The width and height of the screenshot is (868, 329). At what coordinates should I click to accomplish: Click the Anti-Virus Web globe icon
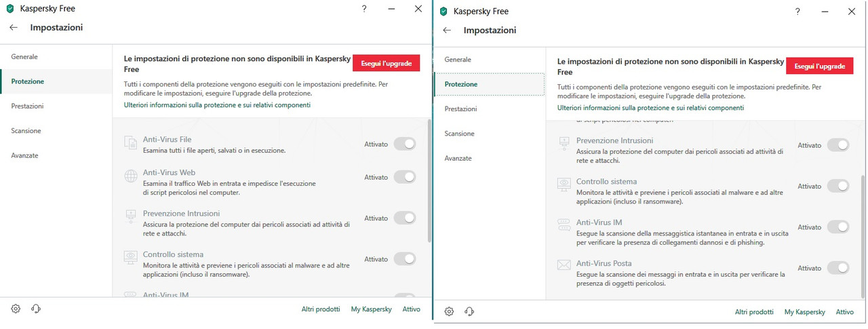(130, 177)
